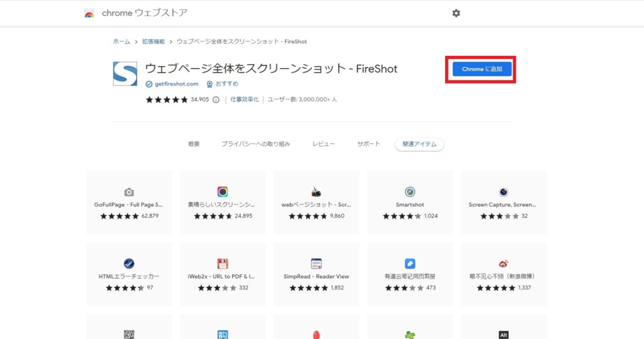Open Screen Capture, Screen... card title
Viewport: 644px width, 339px height.
pos(502,204)
